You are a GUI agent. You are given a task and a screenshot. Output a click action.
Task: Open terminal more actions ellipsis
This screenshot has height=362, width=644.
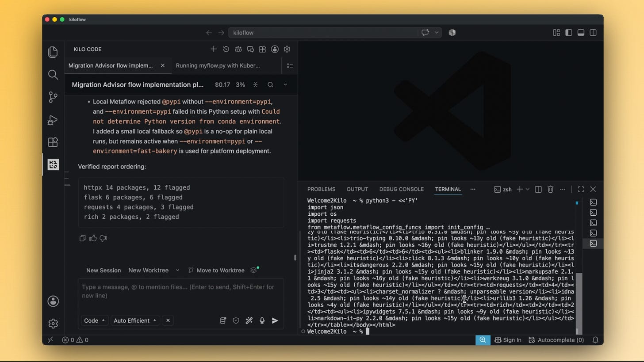coord(563,189)
